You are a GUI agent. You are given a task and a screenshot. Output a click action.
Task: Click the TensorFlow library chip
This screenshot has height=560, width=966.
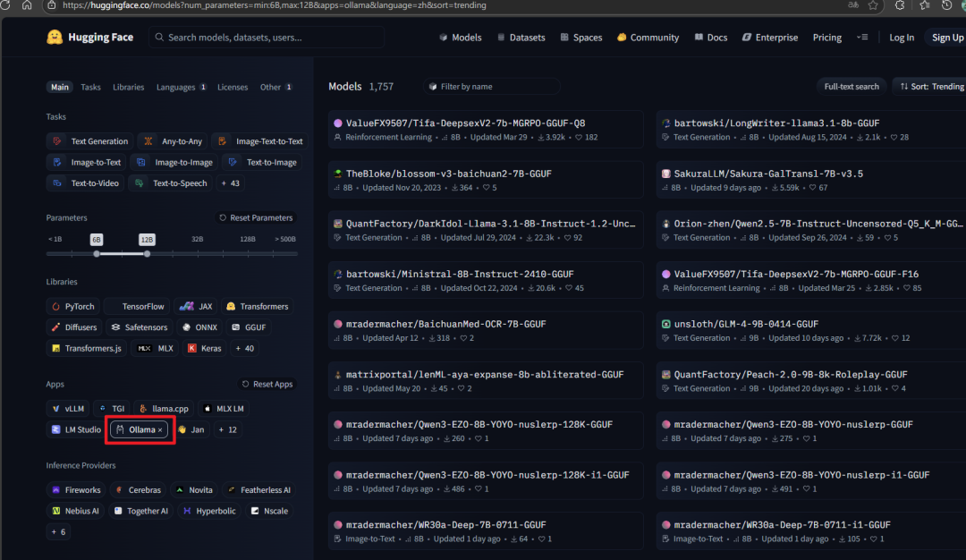click(x=137, y=306)
